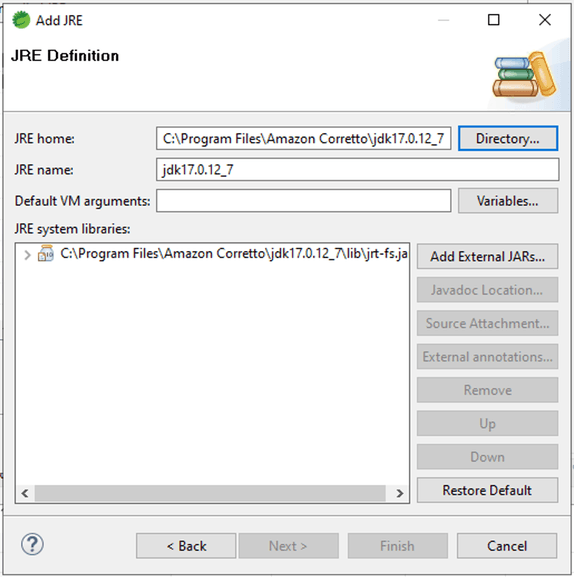Close the Add JRE window with X
574x577 pixels.
click(x=545, y=20)
